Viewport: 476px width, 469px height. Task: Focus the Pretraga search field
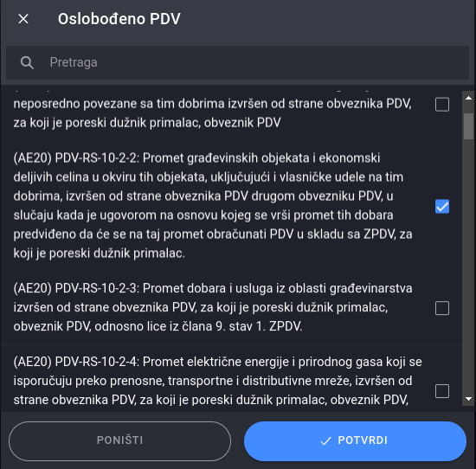[x=237, y=62]
